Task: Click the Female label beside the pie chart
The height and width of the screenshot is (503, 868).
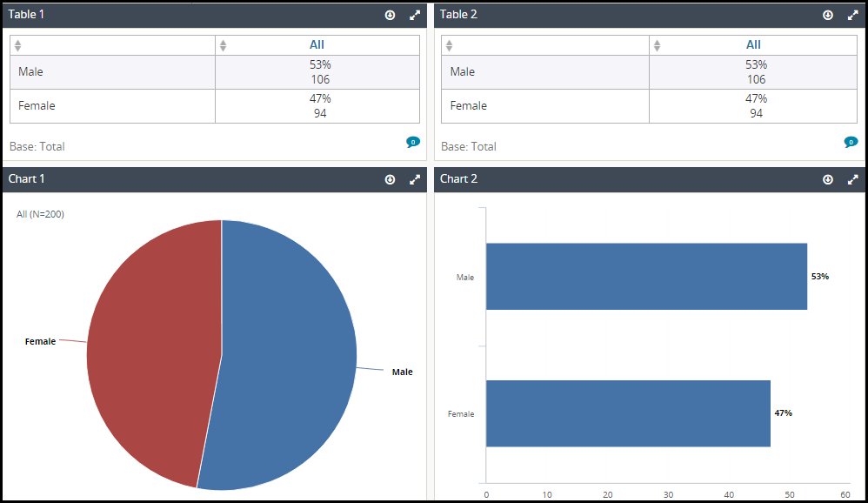Action: [40, 342]
